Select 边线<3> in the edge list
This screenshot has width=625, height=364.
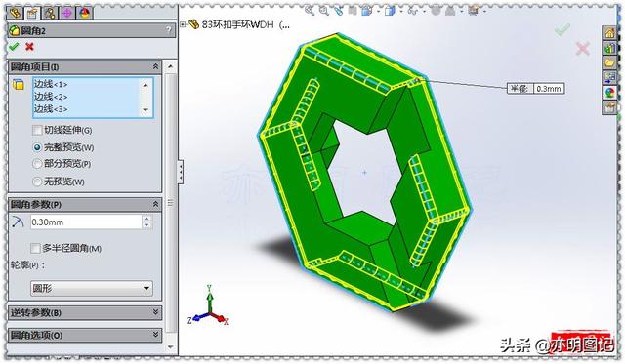50,108
